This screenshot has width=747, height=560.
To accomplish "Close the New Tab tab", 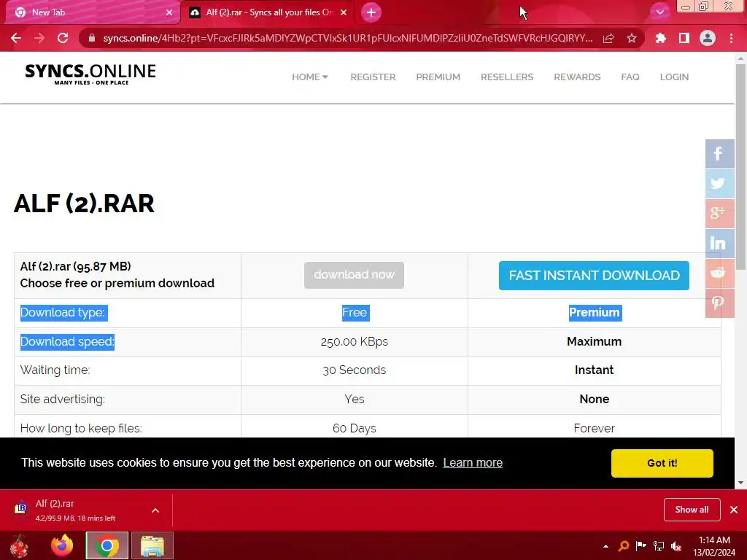I will coord(169,12).
